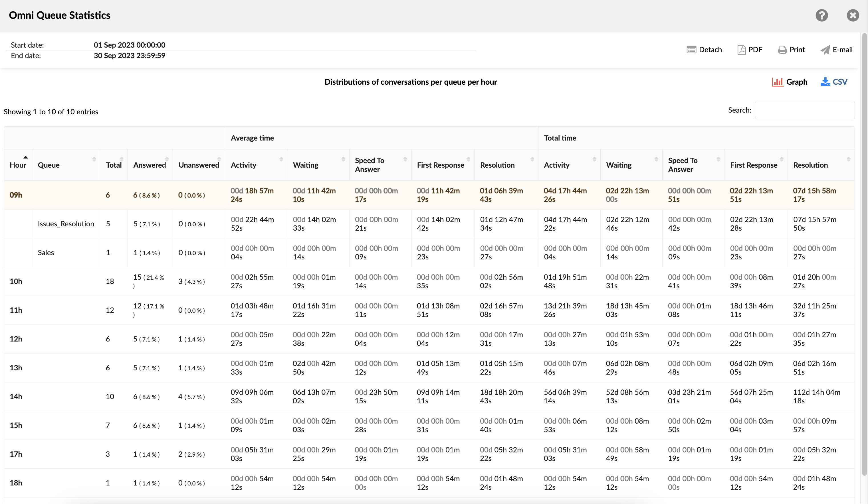Sort by Total Speed To Answer column
The image size is (868, 504).
click(693, 165)
